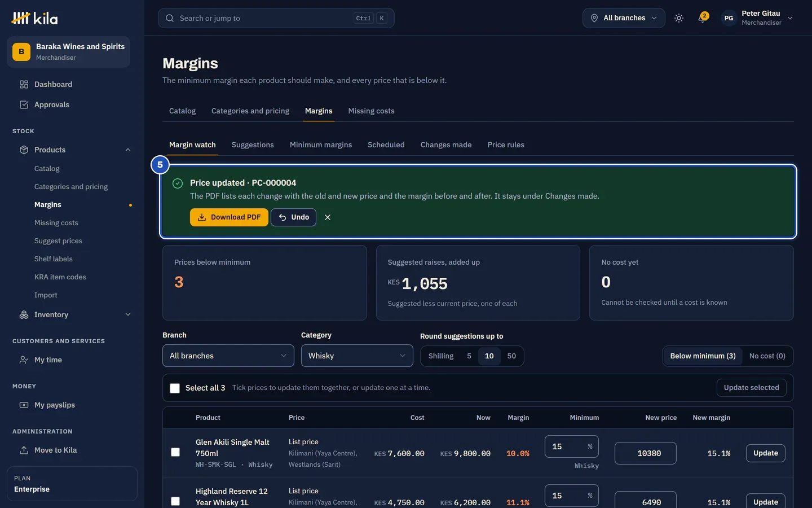The image size is (812, 508).
Task: Click the green success check icon
Action: click(178, 183)
